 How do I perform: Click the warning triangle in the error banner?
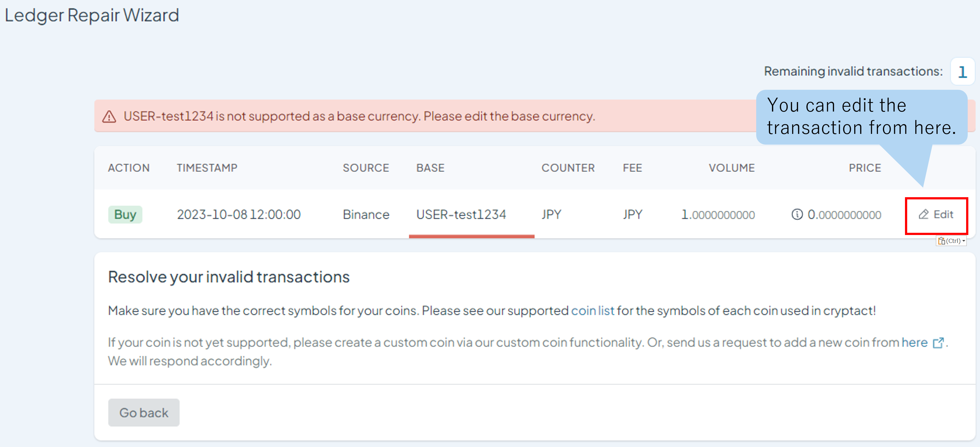[x=109, y=116]
